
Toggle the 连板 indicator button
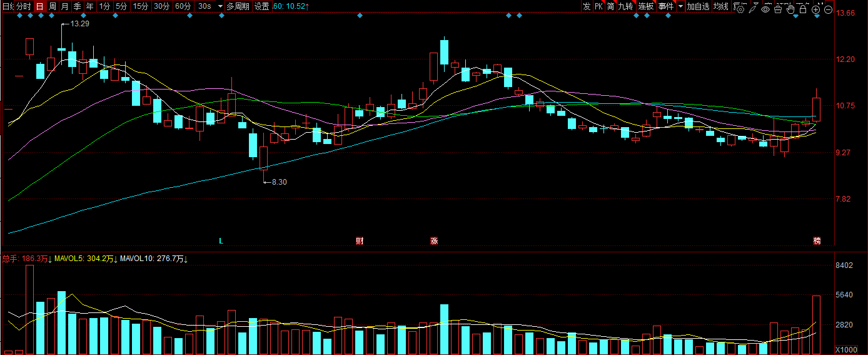646,6
